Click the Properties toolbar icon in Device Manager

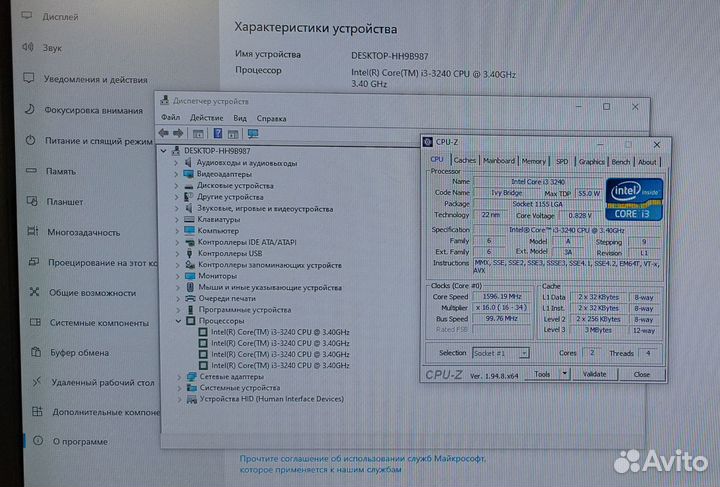(x=198, y=134)
